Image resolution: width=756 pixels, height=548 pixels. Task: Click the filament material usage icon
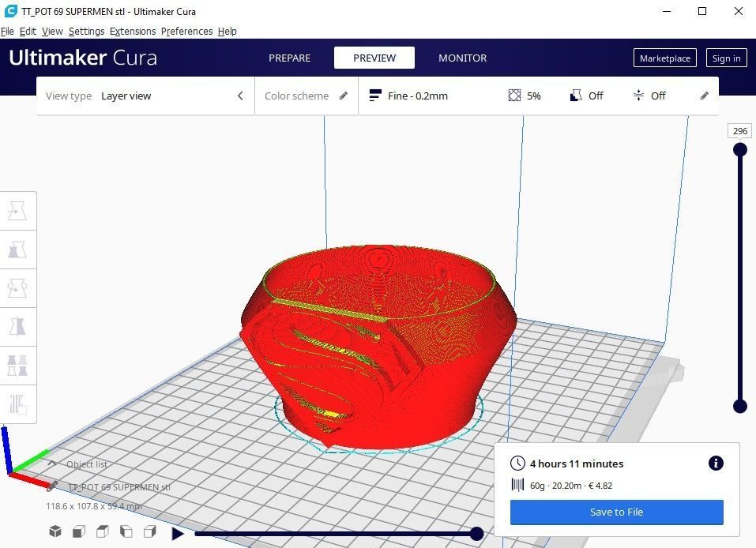(517, 485)
